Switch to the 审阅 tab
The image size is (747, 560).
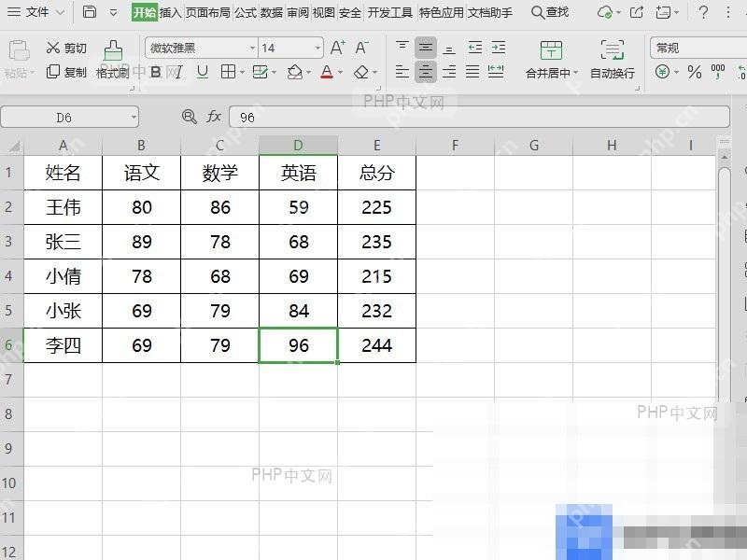(x=298, y=12)
